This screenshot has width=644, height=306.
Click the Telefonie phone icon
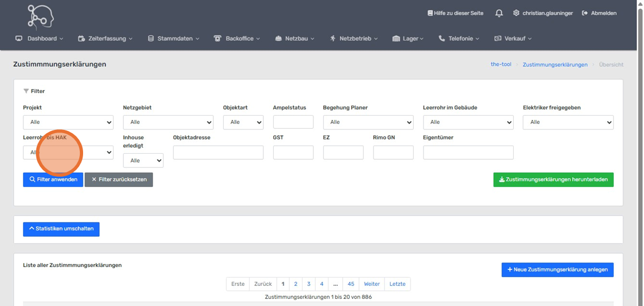pyautogui.click(x=441, y=39)
